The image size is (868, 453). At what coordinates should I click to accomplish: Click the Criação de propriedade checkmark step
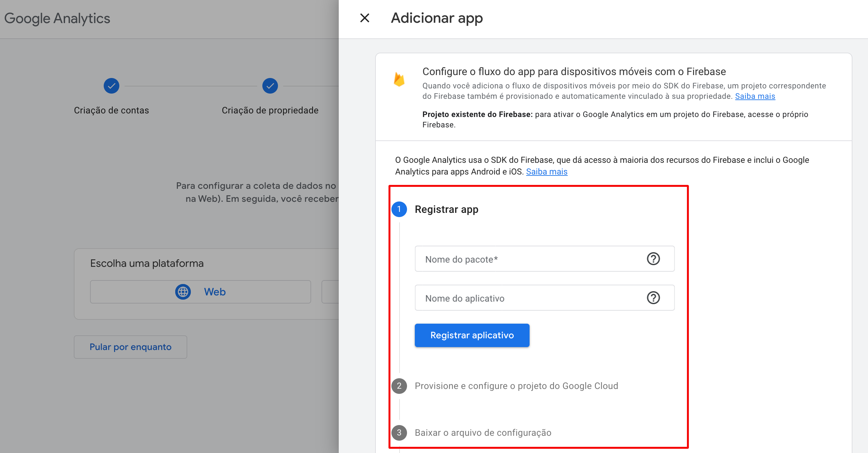pos(270,86)
